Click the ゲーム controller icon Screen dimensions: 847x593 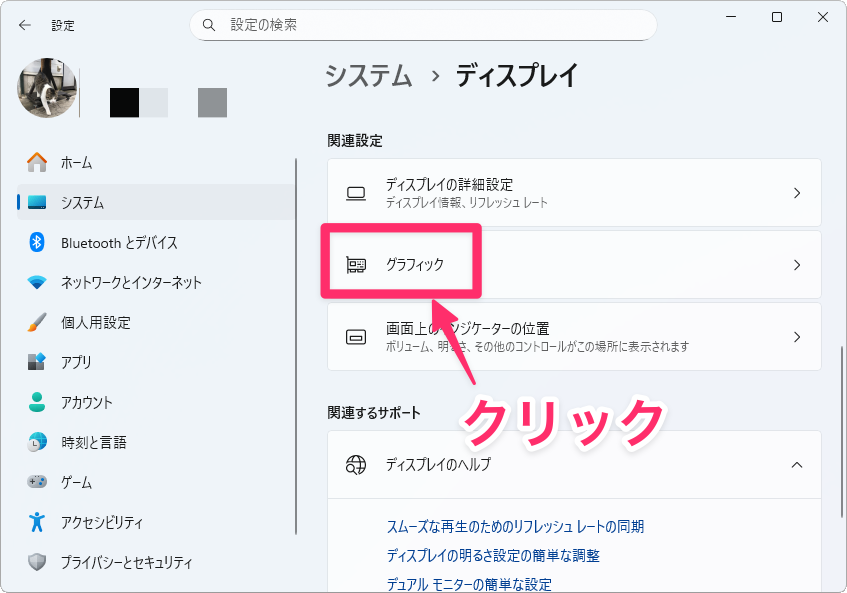(37, 482)
